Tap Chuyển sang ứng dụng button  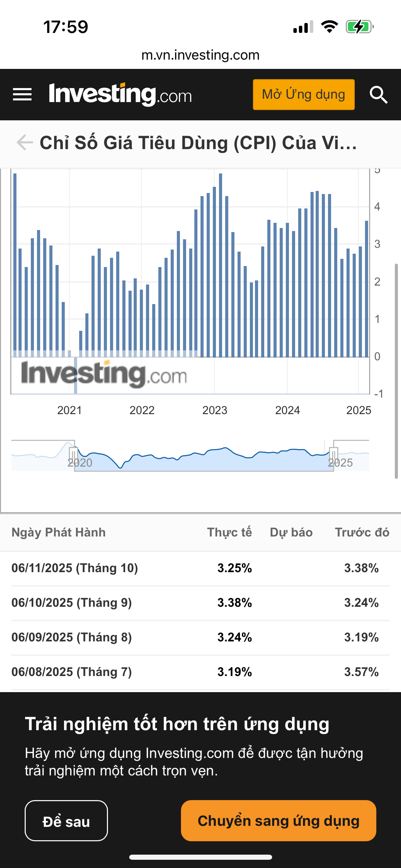coord(278,821)
